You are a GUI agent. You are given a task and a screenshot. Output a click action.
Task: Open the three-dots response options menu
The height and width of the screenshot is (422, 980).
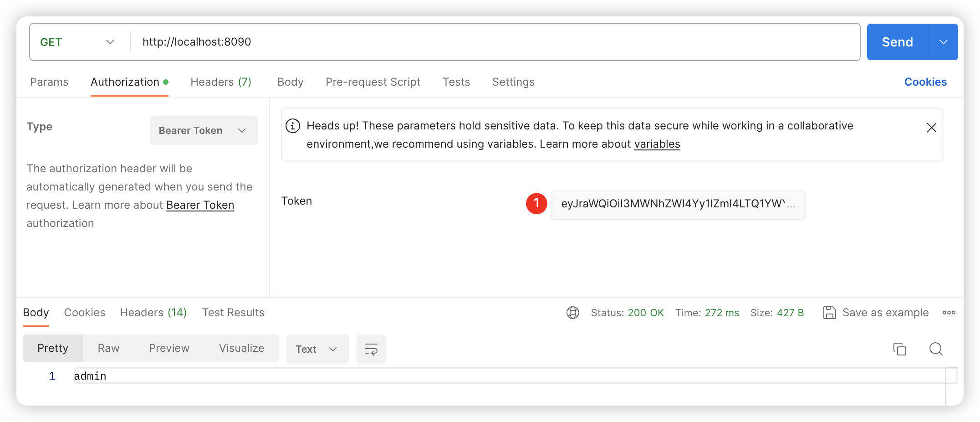(949, 313)
